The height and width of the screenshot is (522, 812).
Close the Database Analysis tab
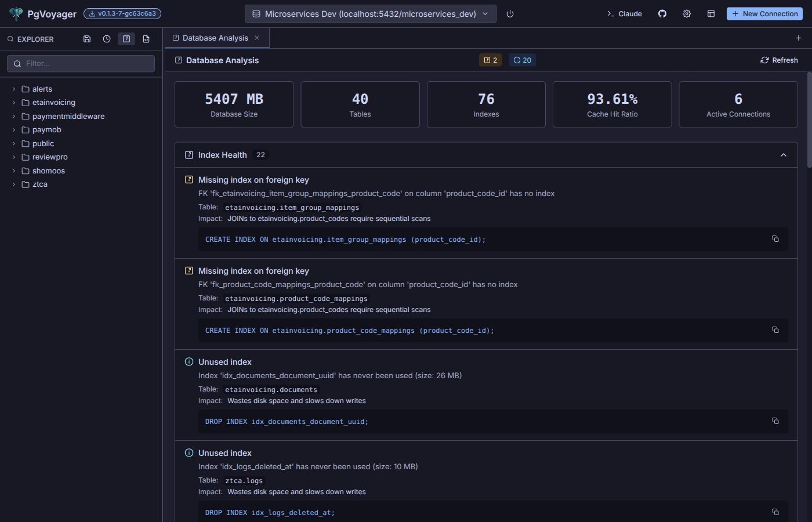point(257,38)
